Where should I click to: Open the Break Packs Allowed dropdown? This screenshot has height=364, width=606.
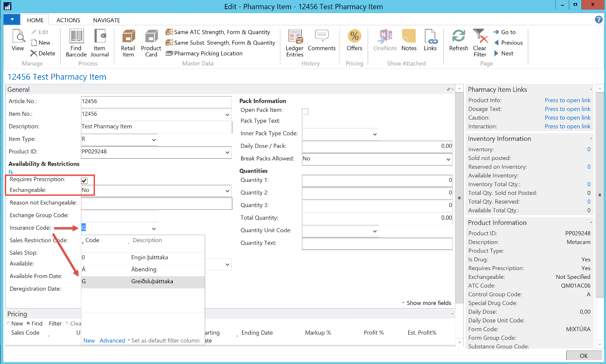click(x=448, y=159)
